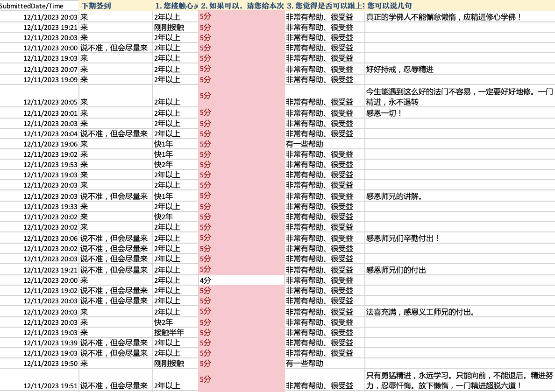Select 有一些帮助 in the 19:50 row
The height and width of the screenshot is (392, 555).
pos(305,364)
